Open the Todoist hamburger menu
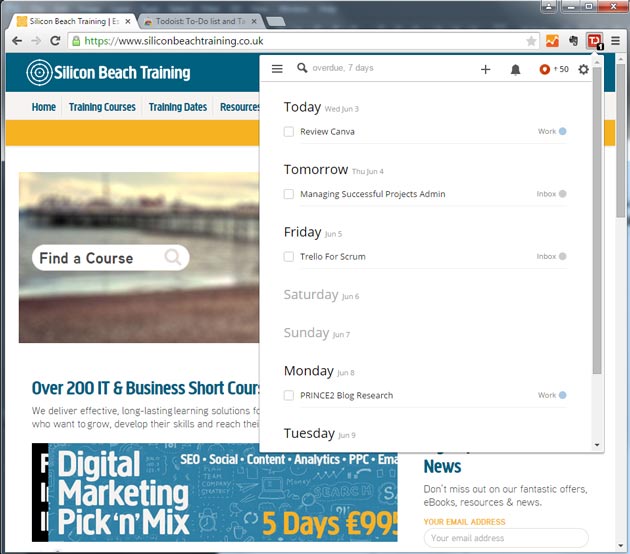 tap(277, 69)
